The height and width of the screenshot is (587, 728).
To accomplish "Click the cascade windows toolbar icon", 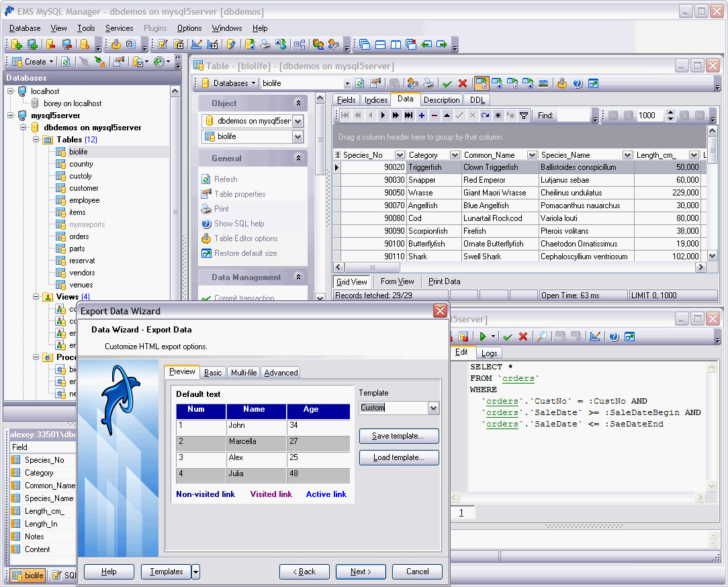I will [x=365, y=44].
